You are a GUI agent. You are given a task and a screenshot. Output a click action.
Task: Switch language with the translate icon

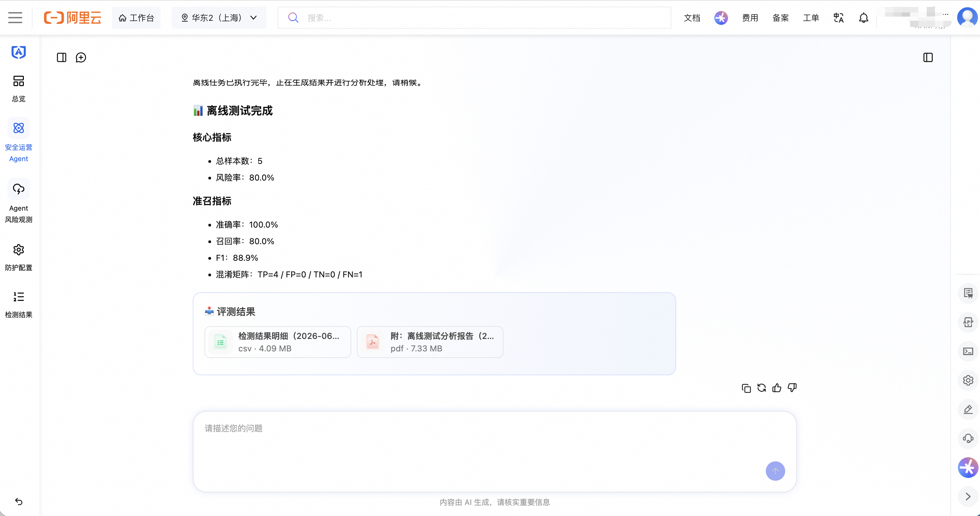click(x=838, y=18)
